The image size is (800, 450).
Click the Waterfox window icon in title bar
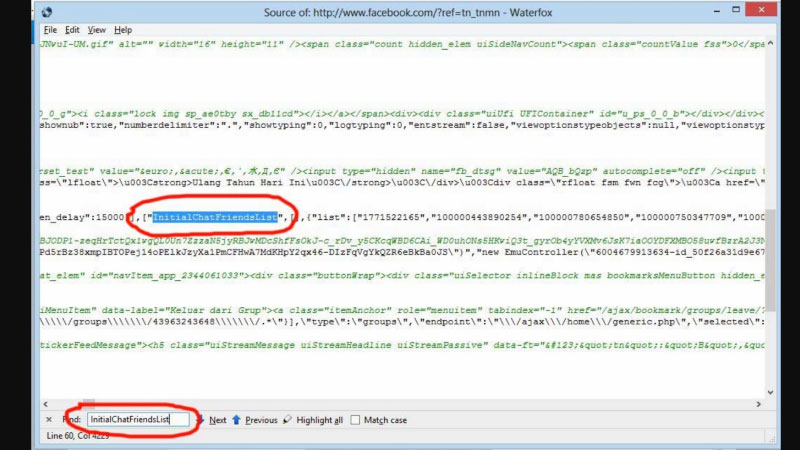point(47,12)
